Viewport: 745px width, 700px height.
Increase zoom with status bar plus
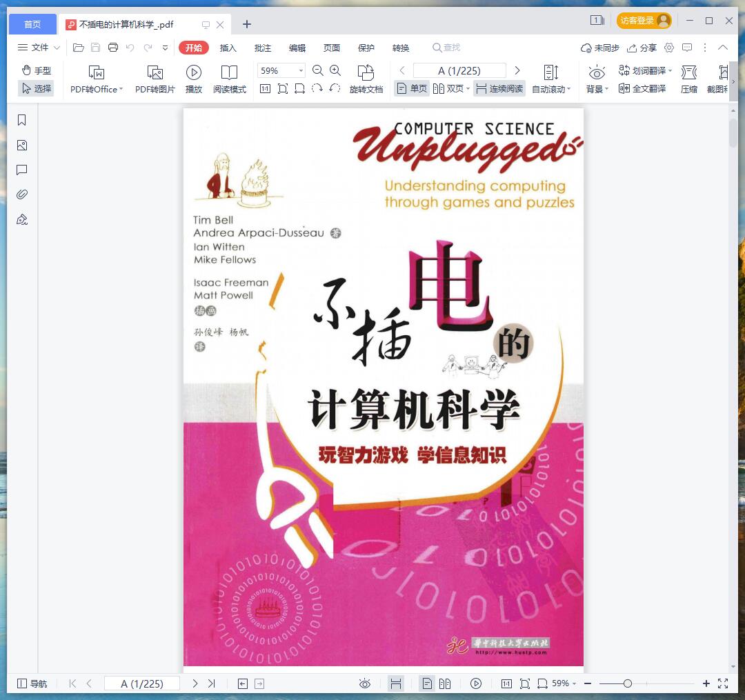706,683
